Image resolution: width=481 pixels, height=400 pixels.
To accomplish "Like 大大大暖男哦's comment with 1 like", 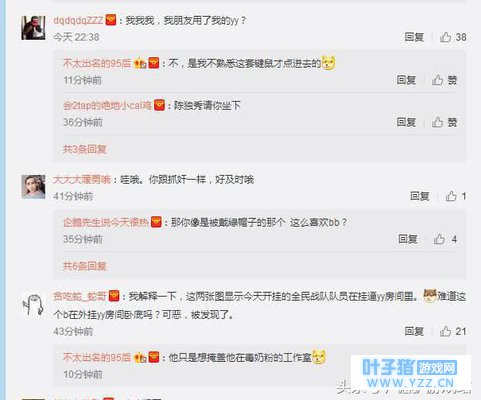I will point(456,196).
